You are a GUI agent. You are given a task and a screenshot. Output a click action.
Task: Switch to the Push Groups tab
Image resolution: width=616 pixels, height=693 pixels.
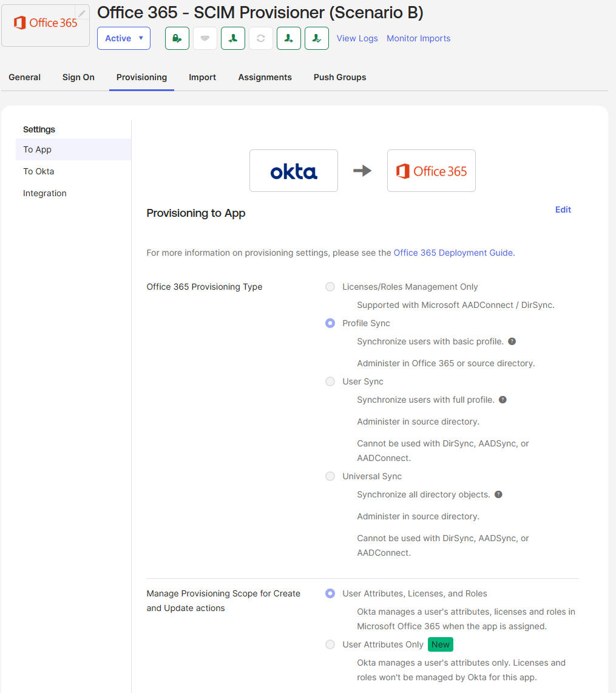[339, 77]
